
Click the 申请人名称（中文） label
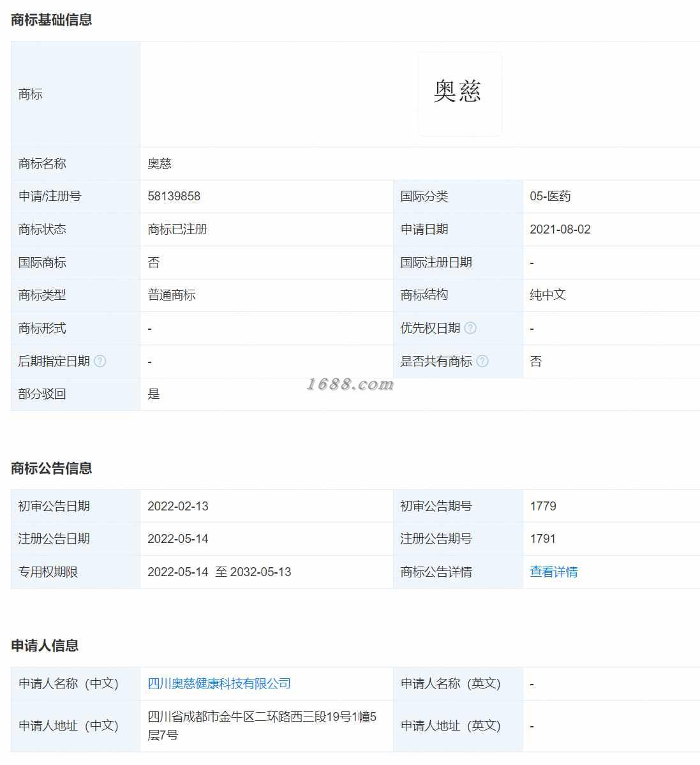click(x=69, y=683)
